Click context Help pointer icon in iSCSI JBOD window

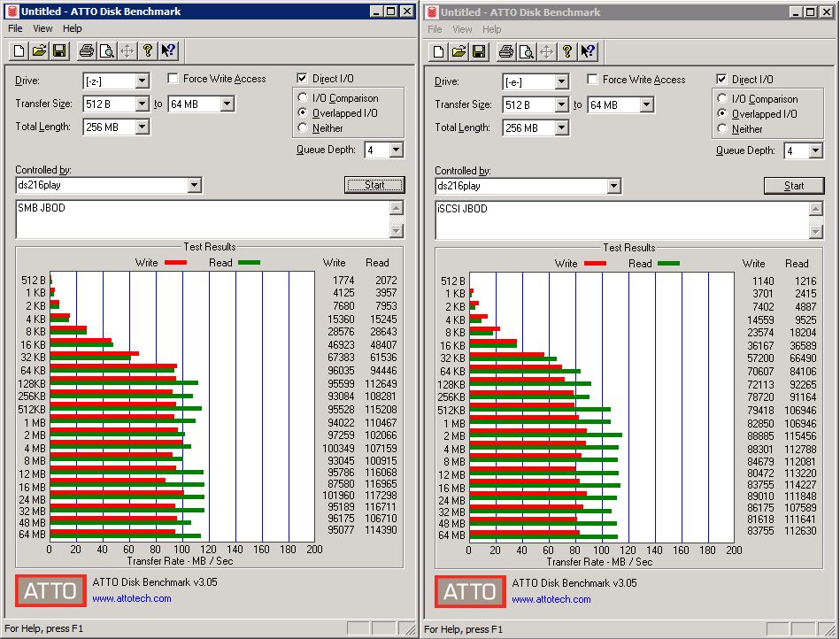588,52
